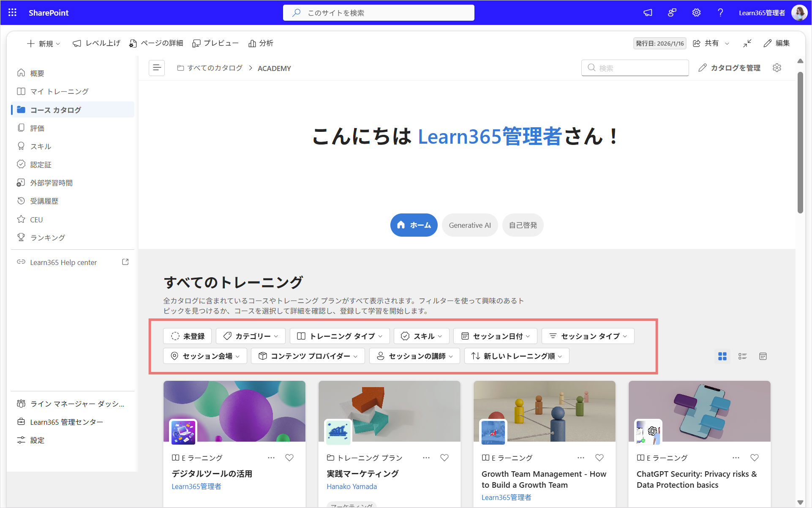Open マイ トレーニング in sidebar

point(73,91)
